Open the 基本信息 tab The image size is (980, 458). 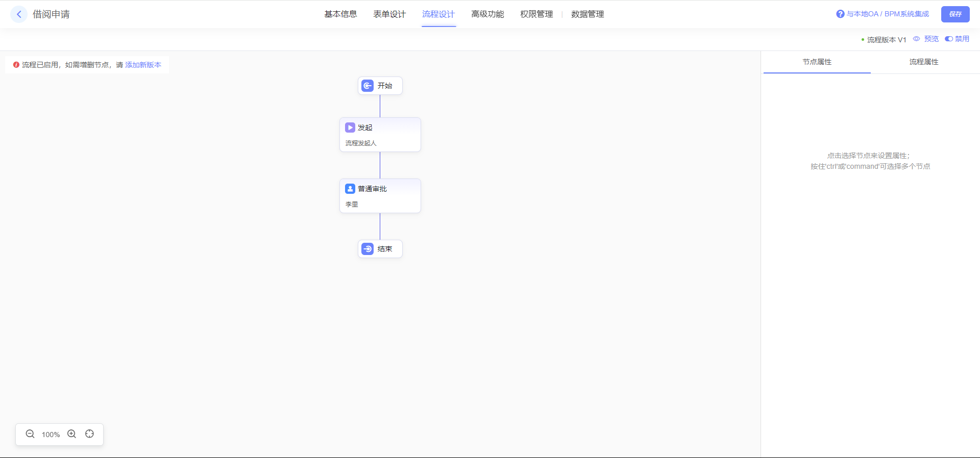click(340, 14)
